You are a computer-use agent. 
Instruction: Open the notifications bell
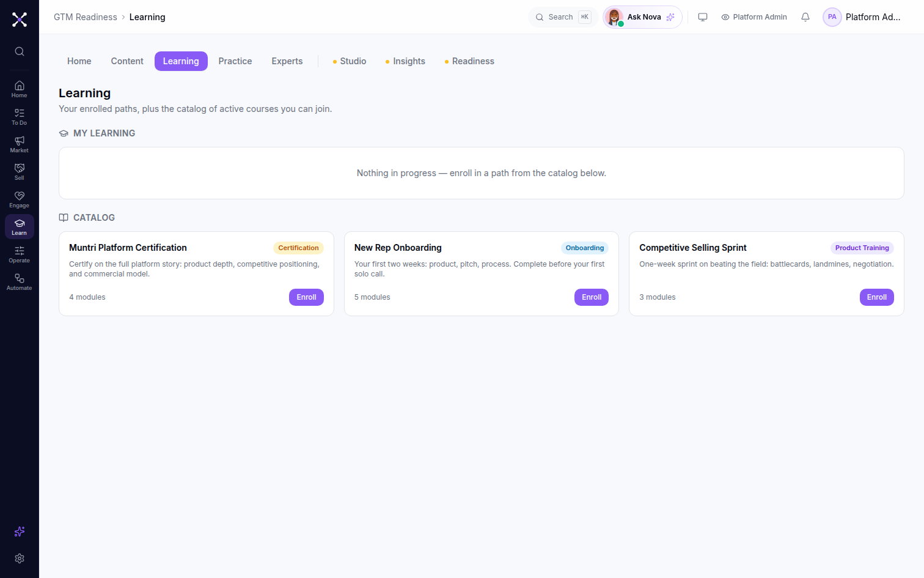(x=805, y=17)
